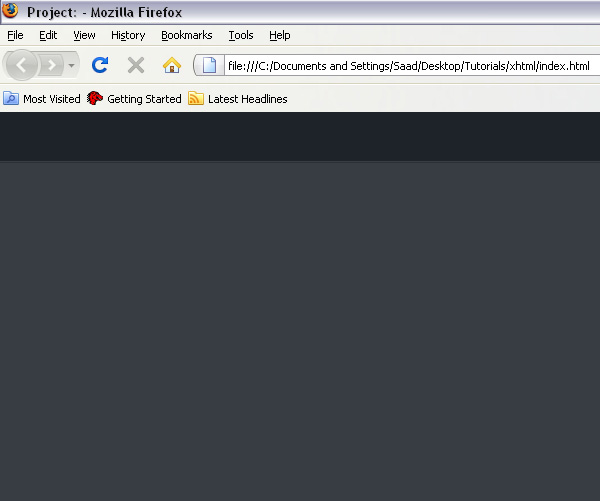This screenshot has width=600, height=501.
Task: Reload the current page
Action: (100, 65)
